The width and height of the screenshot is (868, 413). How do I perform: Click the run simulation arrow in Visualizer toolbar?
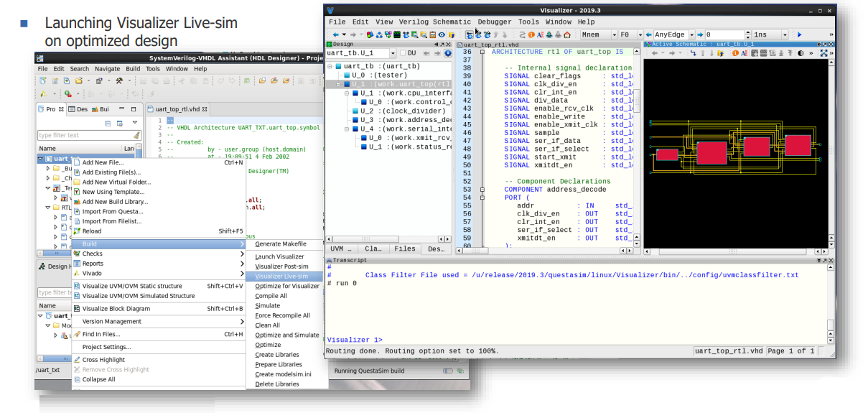[800, 34]
